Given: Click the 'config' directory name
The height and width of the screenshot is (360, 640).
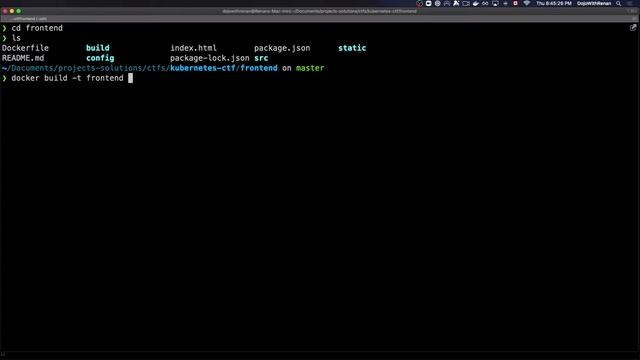Looking at the screenshot, I should (100, 58).
